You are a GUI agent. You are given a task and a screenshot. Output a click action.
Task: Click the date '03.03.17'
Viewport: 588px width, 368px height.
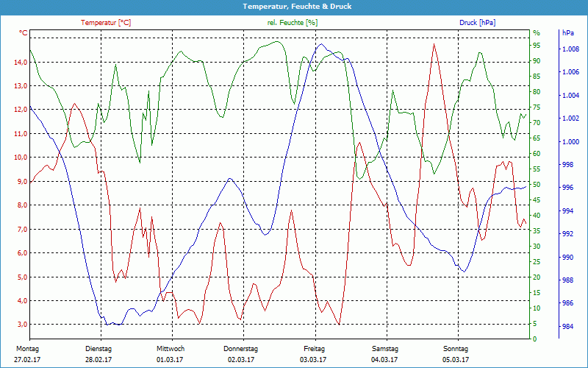(x=313, y=360)
